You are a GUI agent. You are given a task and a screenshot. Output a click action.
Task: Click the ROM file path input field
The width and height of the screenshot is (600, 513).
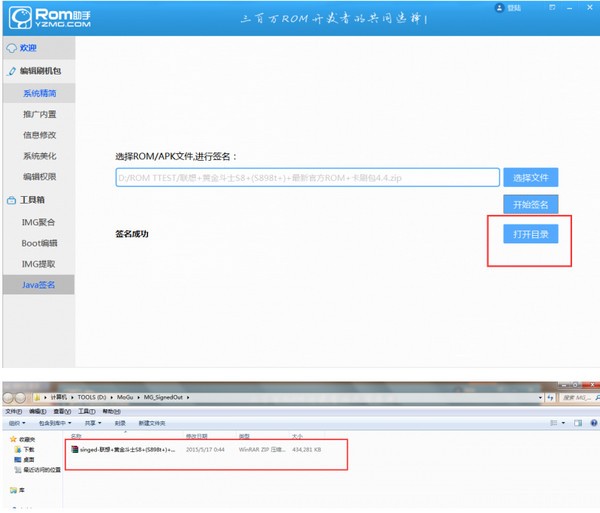307,178
